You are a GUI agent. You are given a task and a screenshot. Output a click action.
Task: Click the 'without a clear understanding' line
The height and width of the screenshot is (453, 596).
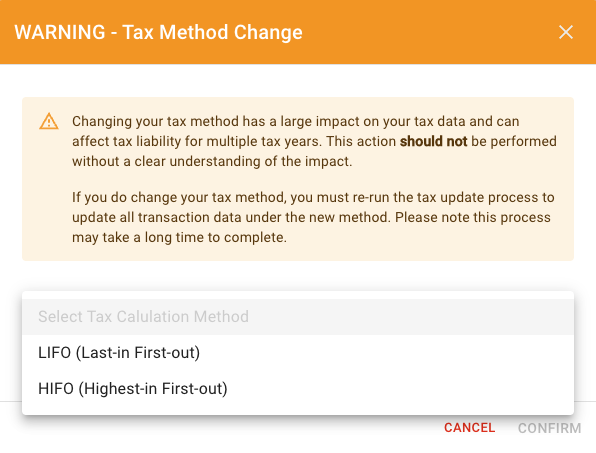212,162
